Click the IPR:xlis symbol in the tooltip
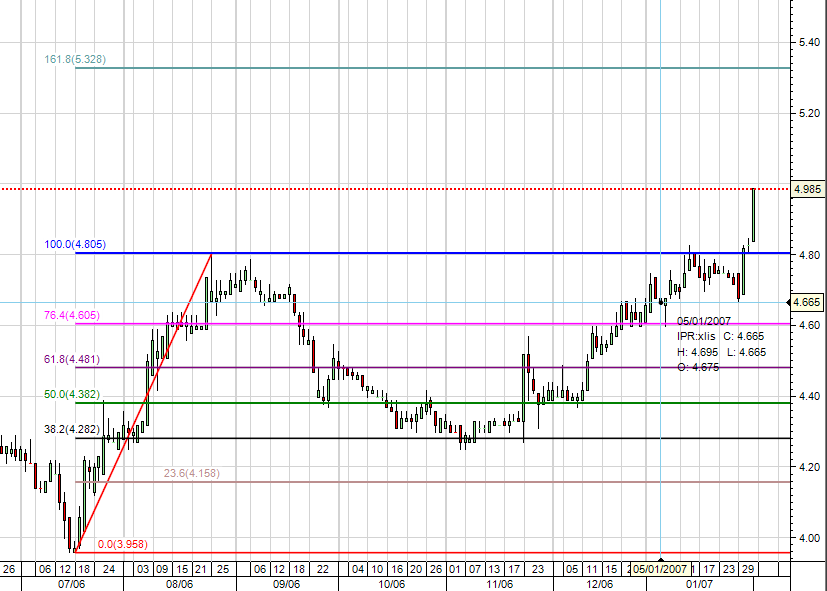827x591 pixels. pyautogui.click(x=696, y=336)
